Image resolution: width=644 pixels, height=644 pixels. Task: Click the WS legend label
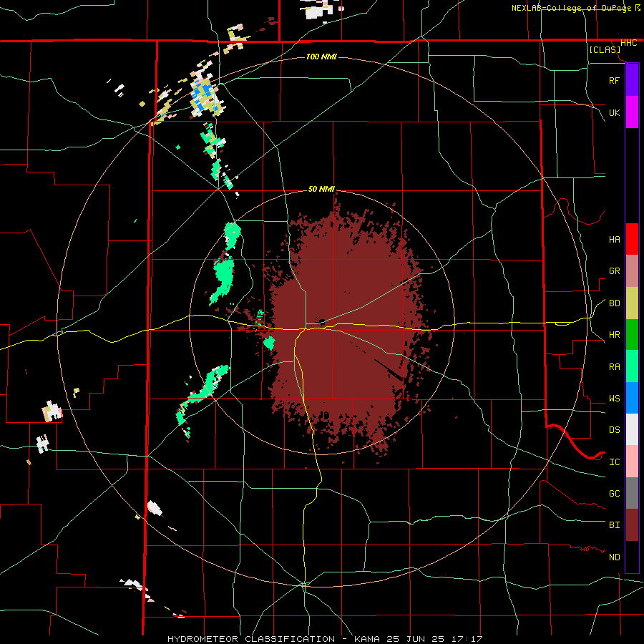[x=614, y=398]
